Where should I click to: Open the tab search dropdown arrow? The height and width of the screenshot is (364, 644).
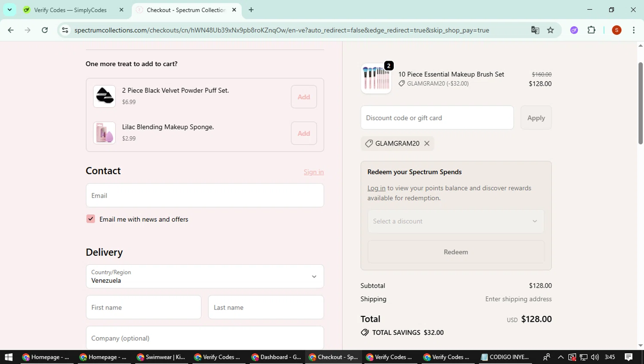pos(9,10)
